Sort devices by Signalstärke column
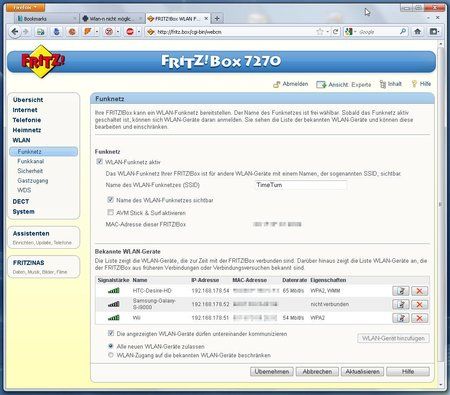 [113, 280]
